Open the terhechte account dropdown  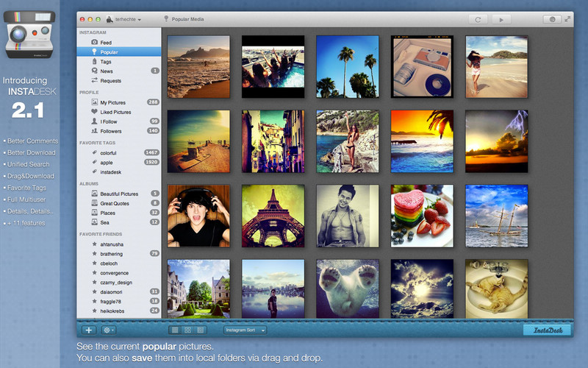point(123,19)
